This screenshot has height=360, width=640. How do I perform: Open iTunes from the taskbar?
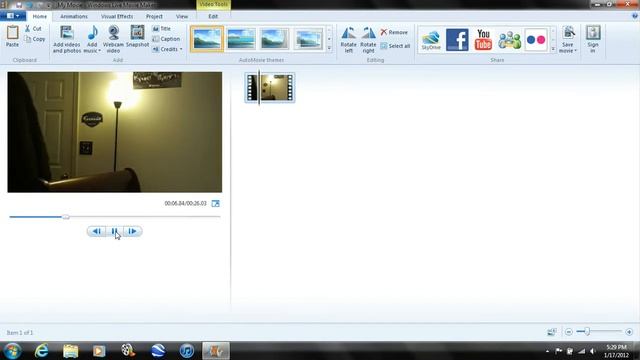click(x=187, y=351)
